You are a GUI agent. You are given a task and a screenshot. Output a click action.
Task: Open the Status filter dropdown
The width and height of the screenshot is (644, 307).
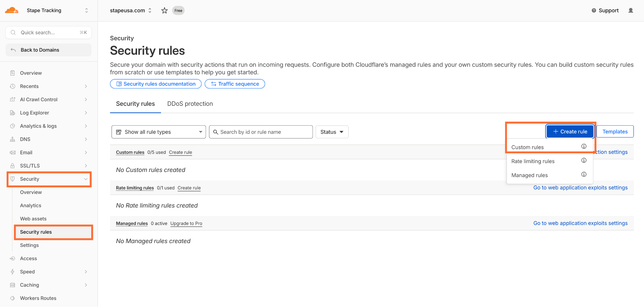click(332, 132)
